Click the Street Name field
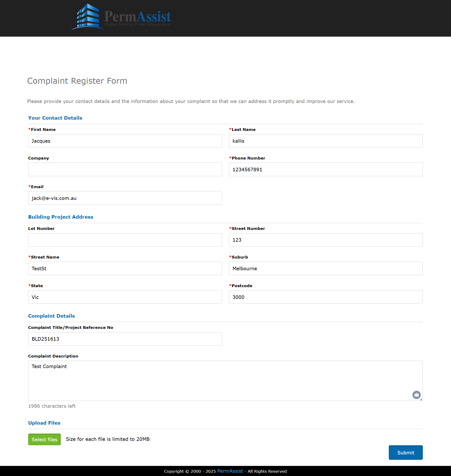This screenshot has width=451, height=476. [125, 268]
